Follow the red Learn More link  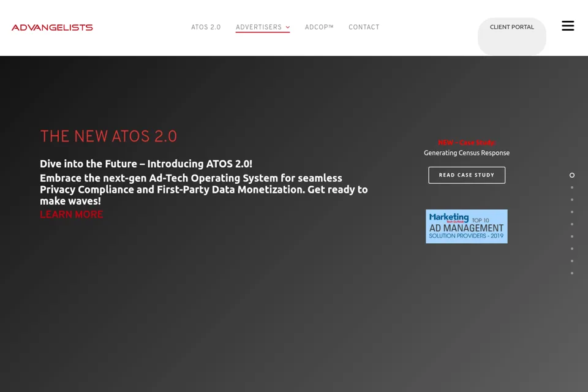coord(72,214)
